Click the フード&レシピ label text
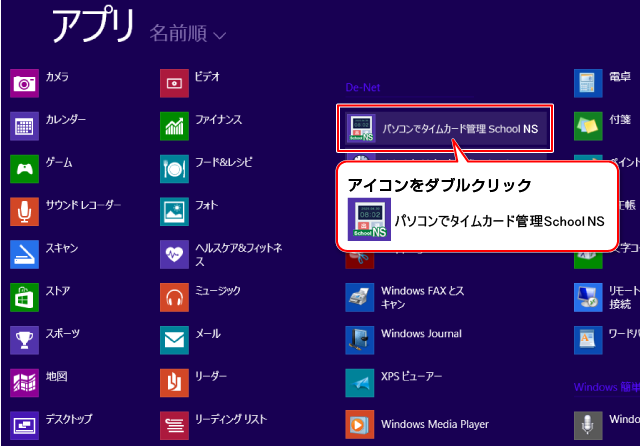Screen dimensions: 640x446 click(224, 162)
